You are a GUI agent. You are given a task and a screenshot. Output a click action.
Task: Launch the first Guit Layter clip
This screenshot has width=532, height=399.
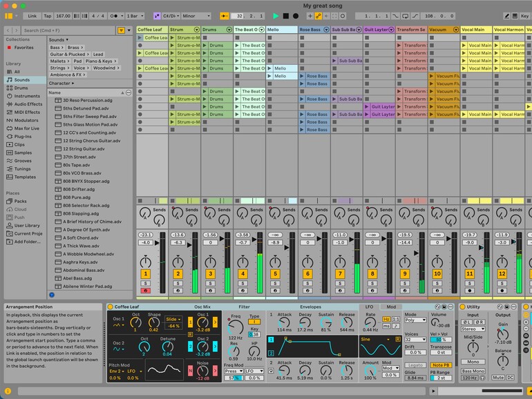[x=367, y=106]
